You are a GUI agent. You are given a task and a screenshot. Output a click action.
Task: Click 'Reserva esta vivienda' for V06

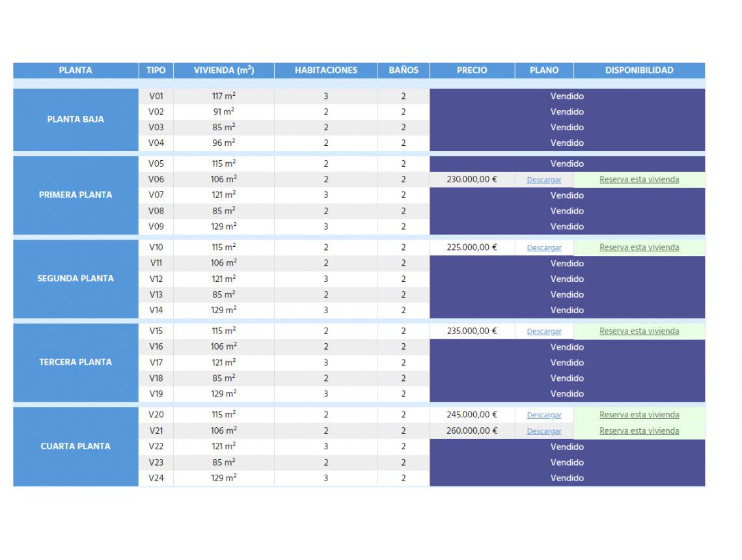(639, 180)
